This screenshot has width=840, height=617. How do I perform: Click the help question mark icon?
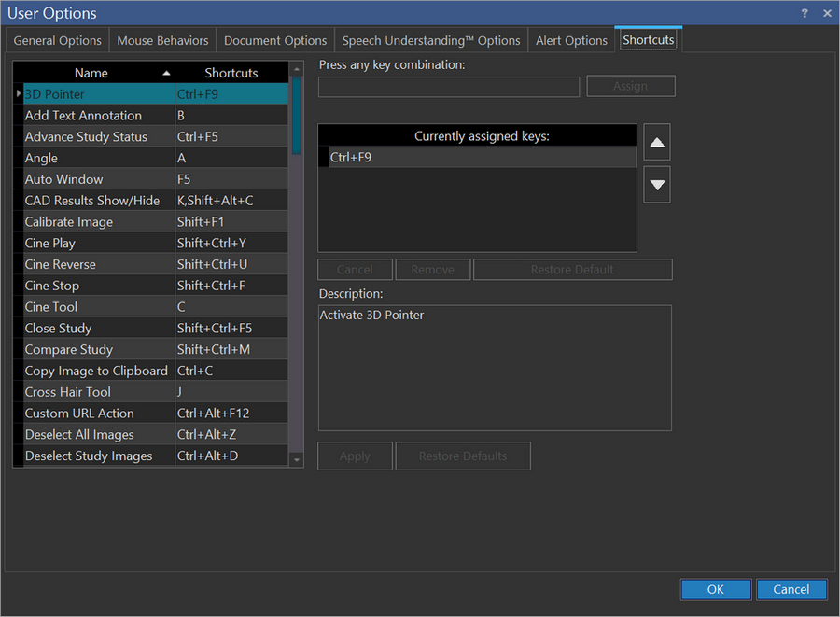[805, 13]
